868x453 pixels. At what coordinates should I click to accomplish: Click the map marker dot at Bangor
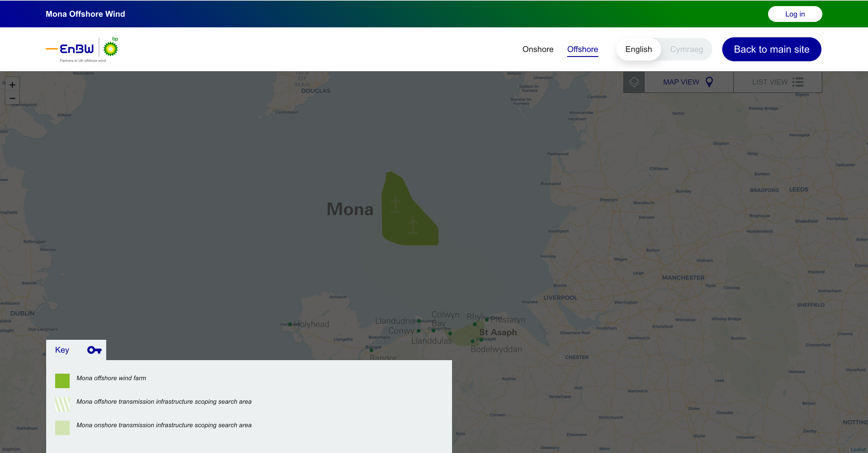click(x=371, y=350)
